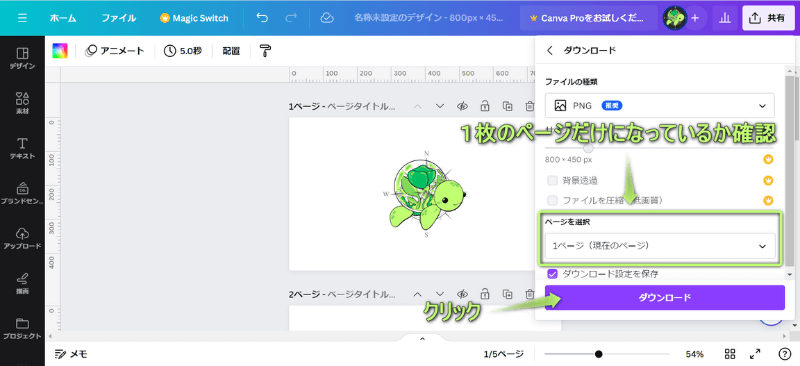Click the cloud save status icon
The image size is (800, 366).
click(327, 18)
